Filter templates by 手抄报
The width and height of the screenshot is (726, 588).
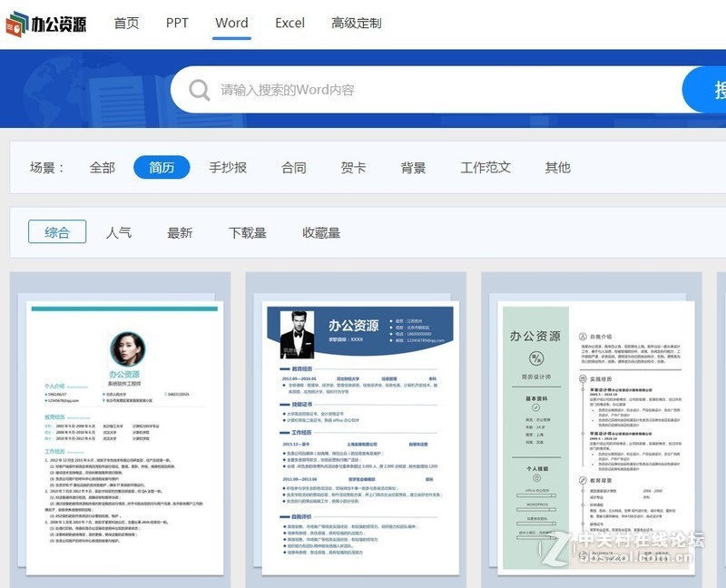coord(229,168)
